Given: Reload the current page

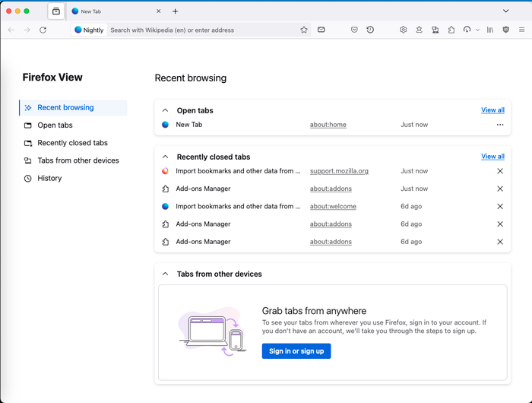Looking at the screenshot, I should (x=43, y=30).
